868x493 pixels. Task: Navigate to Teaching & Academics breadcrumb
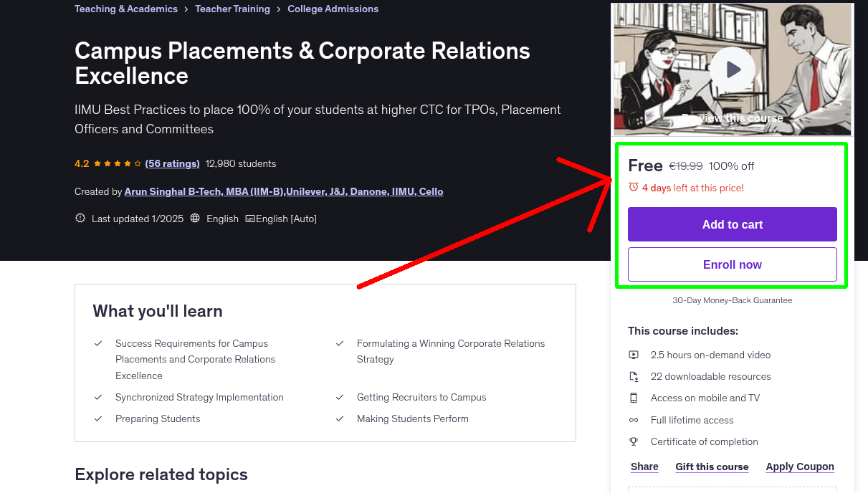pyautogui.click(x=125, y=8)
